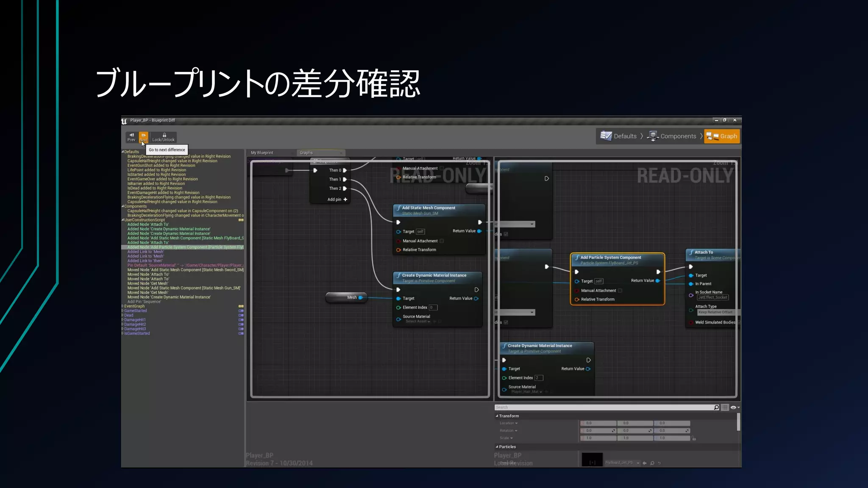Switch to the Defaults diff view
This screenshot has width=868, height=488.
pyautogui.click(x=619, y=136)
